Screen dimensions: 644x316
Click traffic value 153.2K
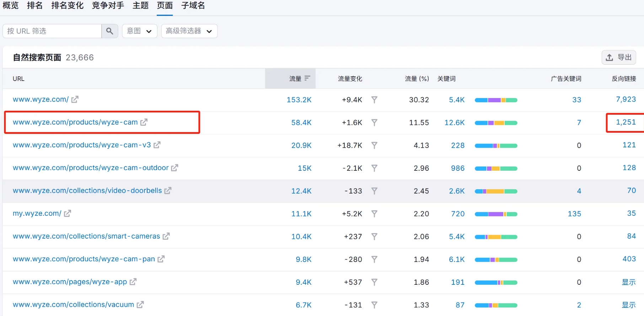click(299, 100)
